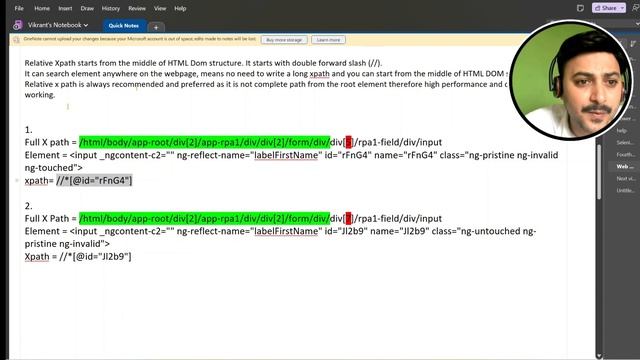This screenshot has width=640, height=360.
Task: Open the 'Untitle...' page in page list
Action: point(625,190)
